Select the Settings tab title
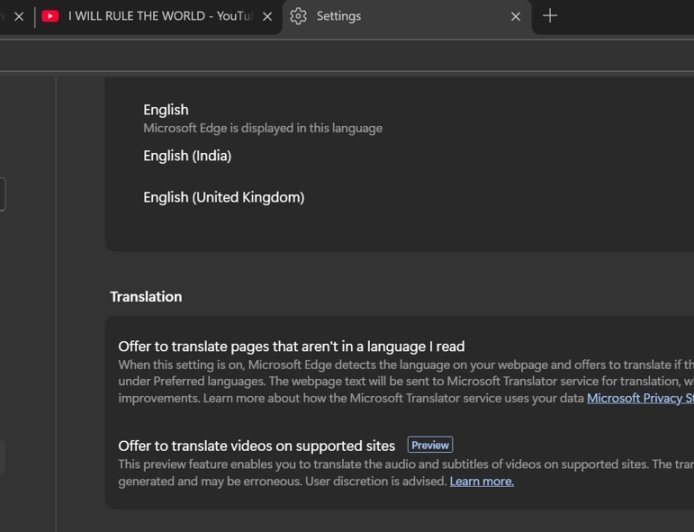Image resolution: width=694 pixels, height=532 pixels. click(x=339, y=17)
